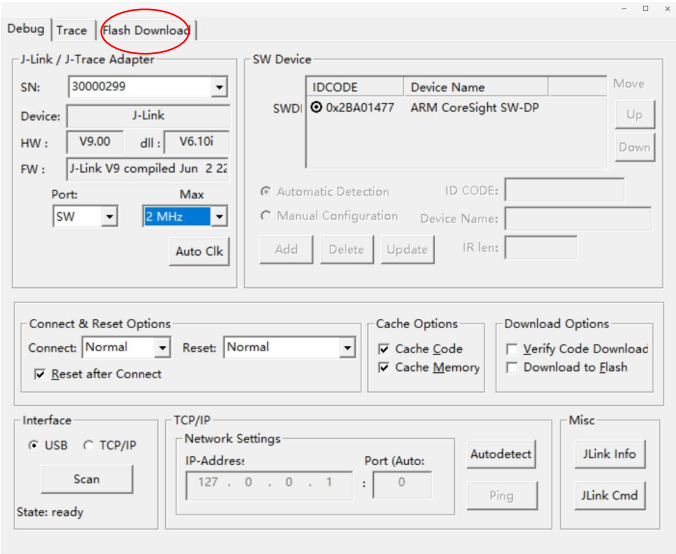Toggle Reset after Connect checkbox
The height and width of the screenshot is (554, 676).
(x=40, y=374)
